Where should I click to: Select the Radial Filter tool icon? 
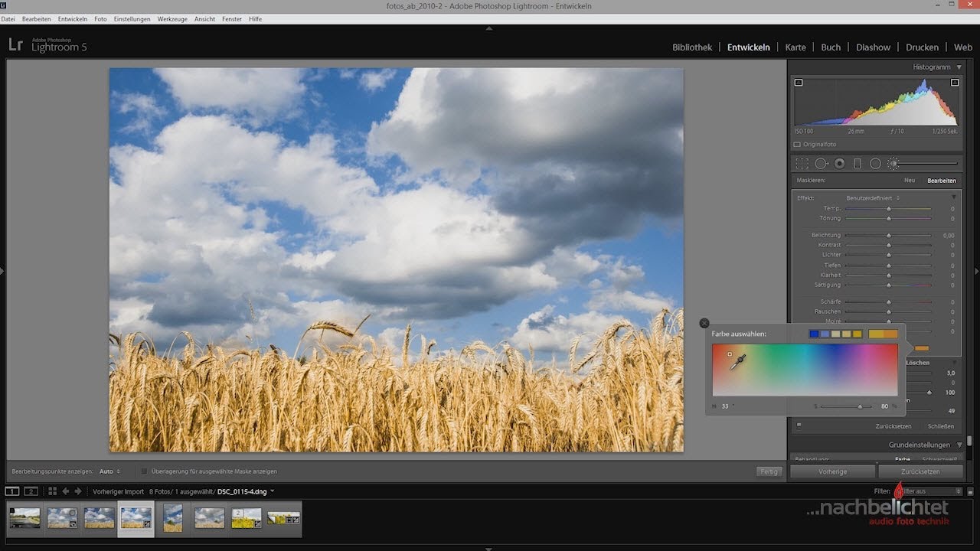[x=875, y=163]
